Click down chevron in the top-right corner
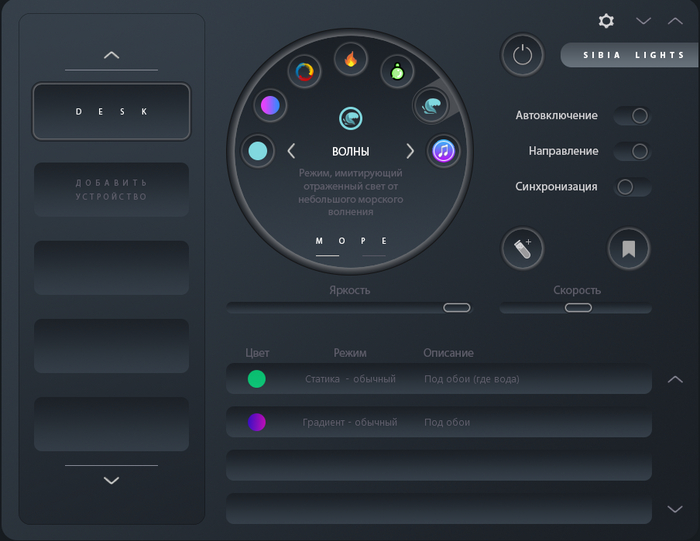The image size is (700, 541). tap(643, 21)
